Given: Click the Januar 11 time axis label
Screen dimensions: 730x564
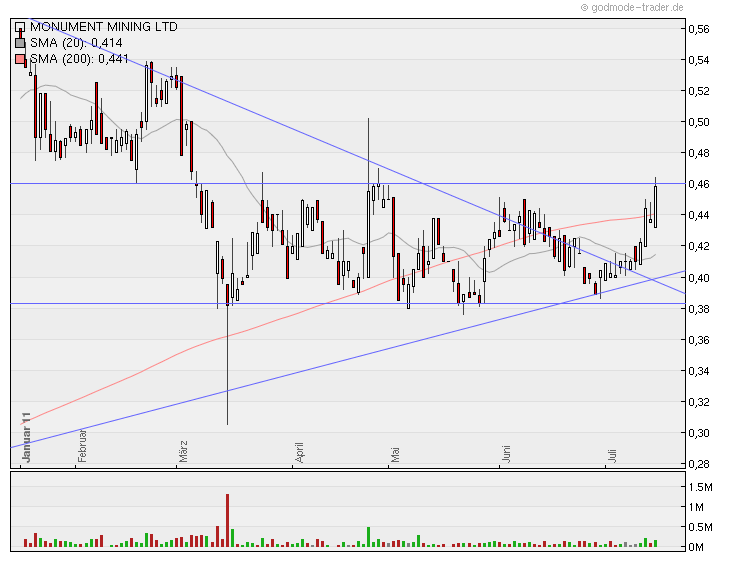Looking at the screenshot, I should [26, 437].
